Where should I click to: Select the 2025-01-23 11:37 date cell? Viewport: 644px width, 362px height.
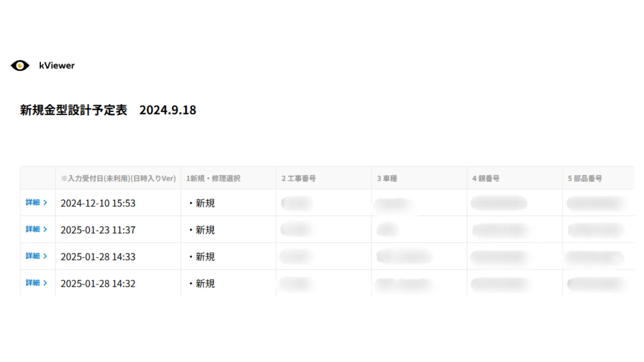[x=98, y=230]
